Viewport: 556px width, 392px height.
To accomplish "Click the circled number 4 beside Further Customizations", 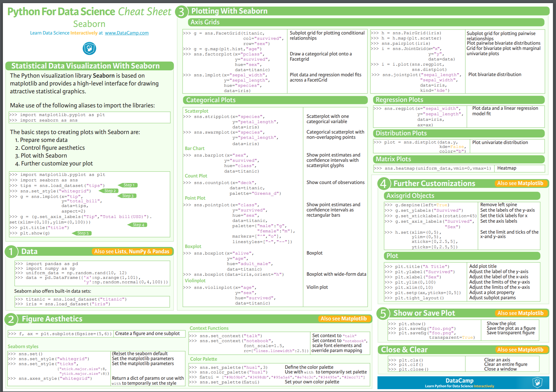I will click(x=383, y=183).
